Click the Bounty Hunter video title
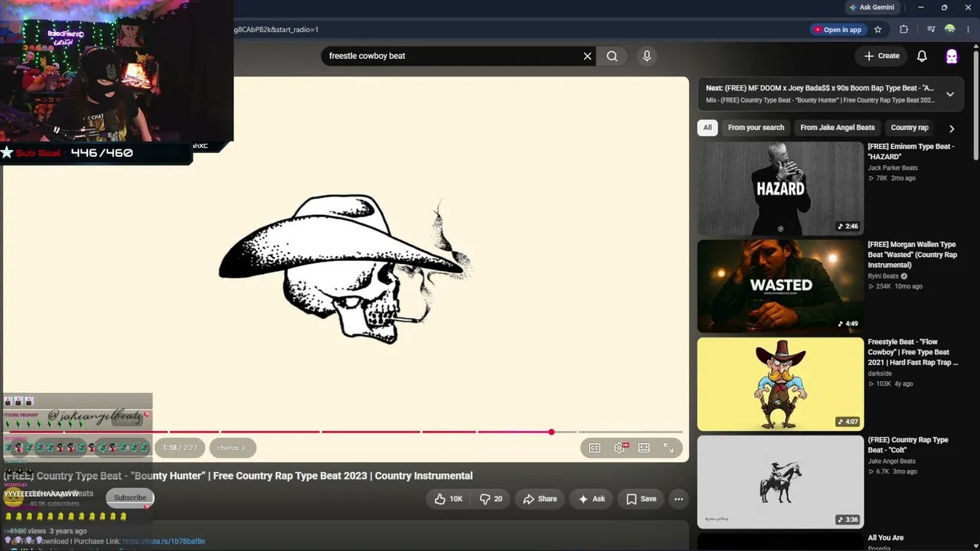980x551 pixels. [x=238, y=476]
